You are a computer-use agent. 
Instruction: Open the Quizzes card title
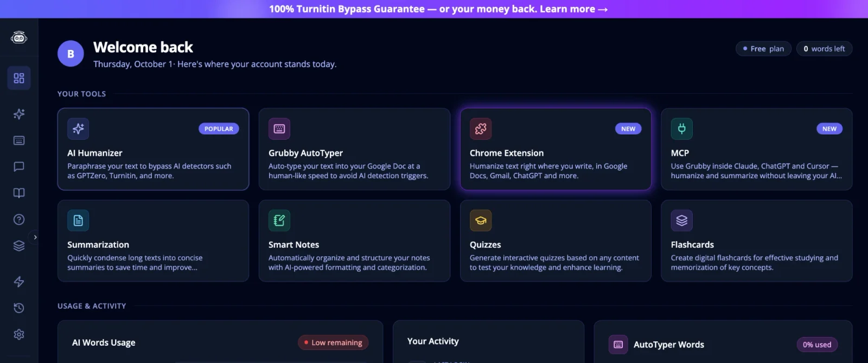(486, 245)
